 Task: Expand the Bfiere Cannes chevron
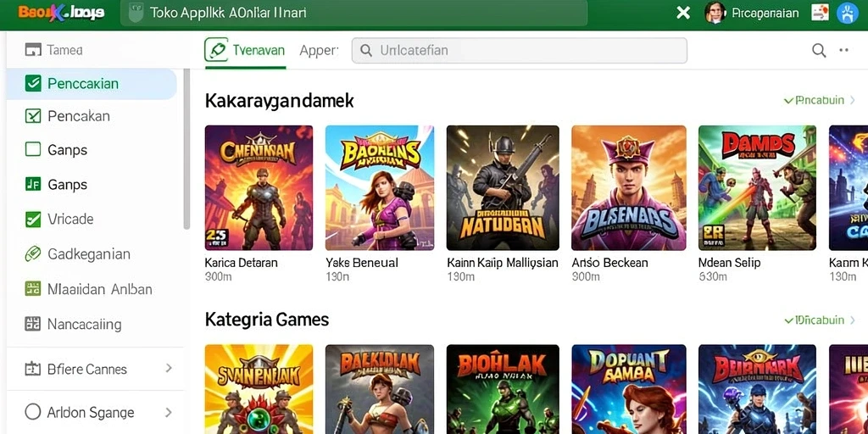click(169, 368)
